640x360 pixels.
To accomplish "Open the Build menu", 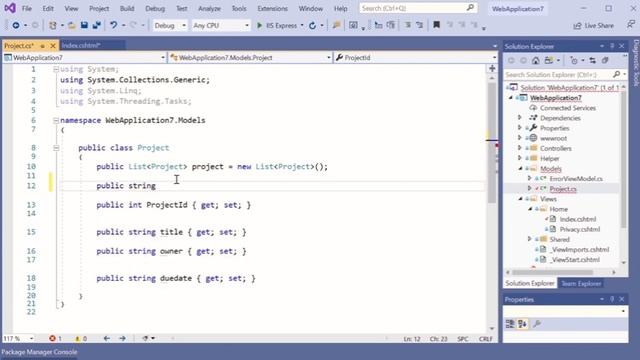I will pyautogui.click(x=127, y=8).
